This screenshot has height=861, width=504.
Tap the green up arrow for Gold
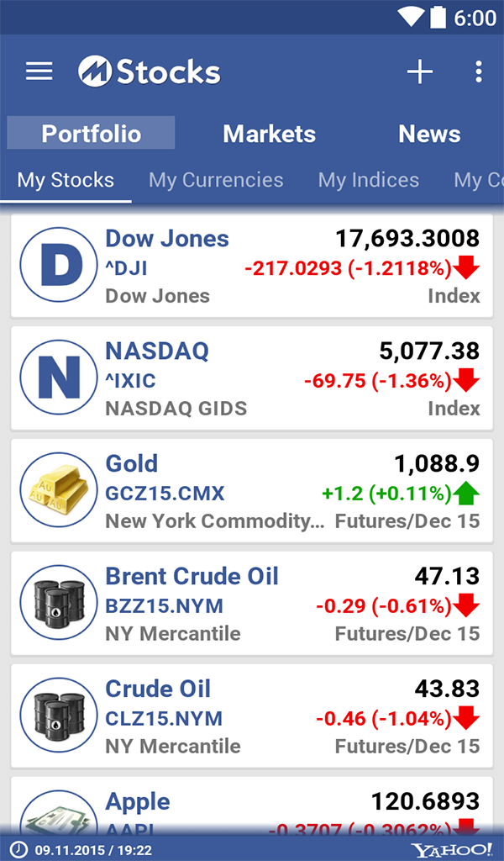467,494
